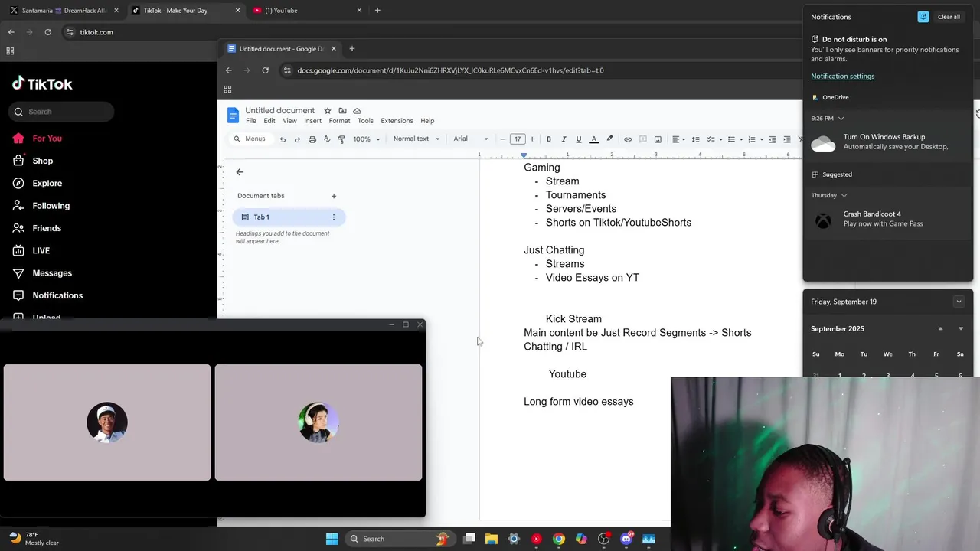Open the Extensions menu
The image size is (980, 551).
[x=397, y=121]
